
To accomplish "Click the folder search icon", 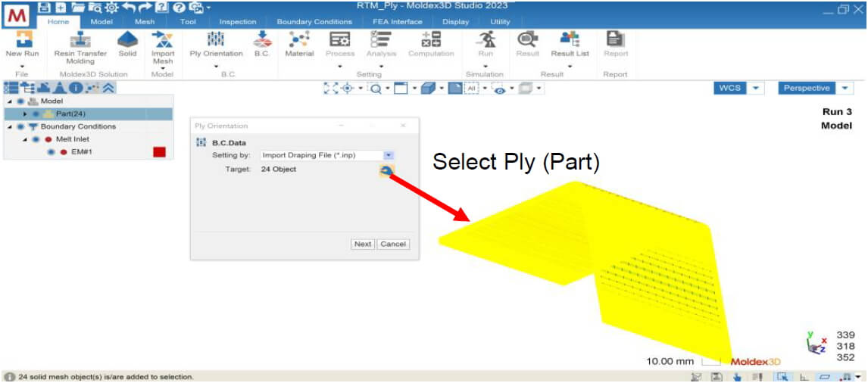I will click(94, 8).
